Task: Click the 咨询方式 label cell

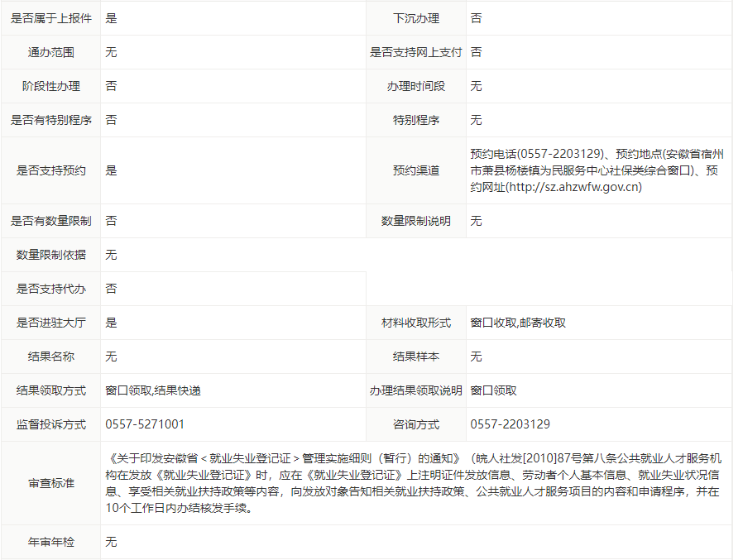Action: (415, 424)
